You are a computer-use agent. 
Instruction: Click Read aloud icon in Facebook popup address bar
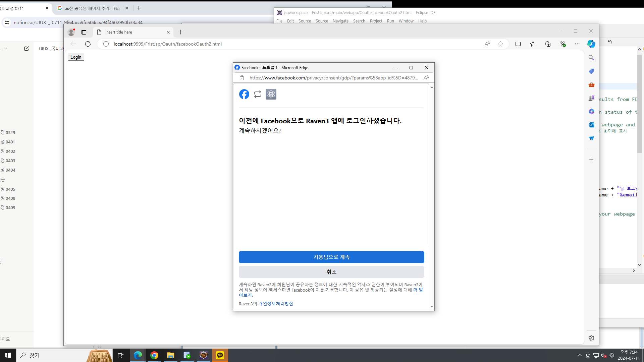426,78
